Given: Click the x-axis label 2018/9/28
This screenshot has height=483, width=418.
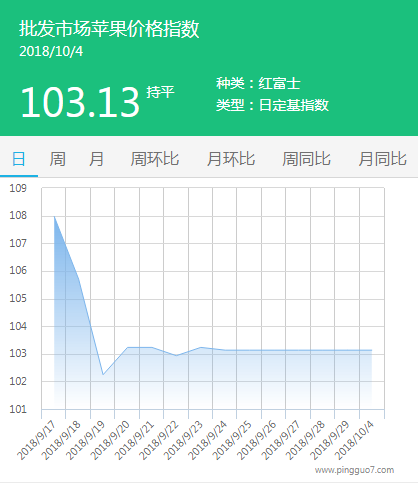Looking at the screenshot, I should pyautogui.click(x=305, y=441).
